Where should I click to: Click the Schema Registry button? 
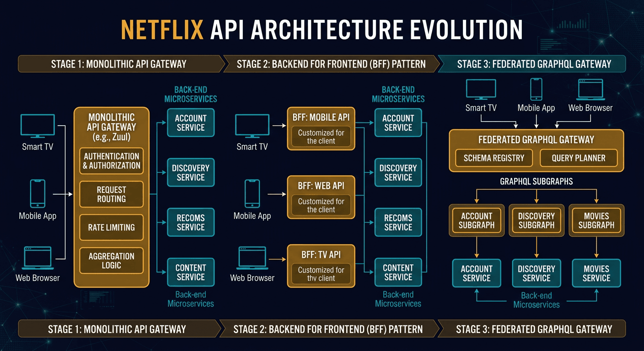tap(494, 158)
